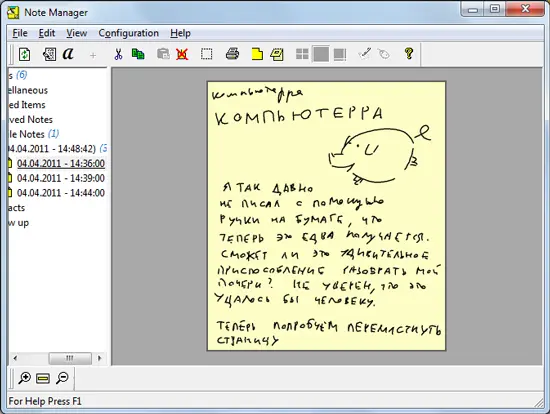Open the View menu
Image resolution: width=550 pixels, height=414 pixels.
[x=76, y=33]
